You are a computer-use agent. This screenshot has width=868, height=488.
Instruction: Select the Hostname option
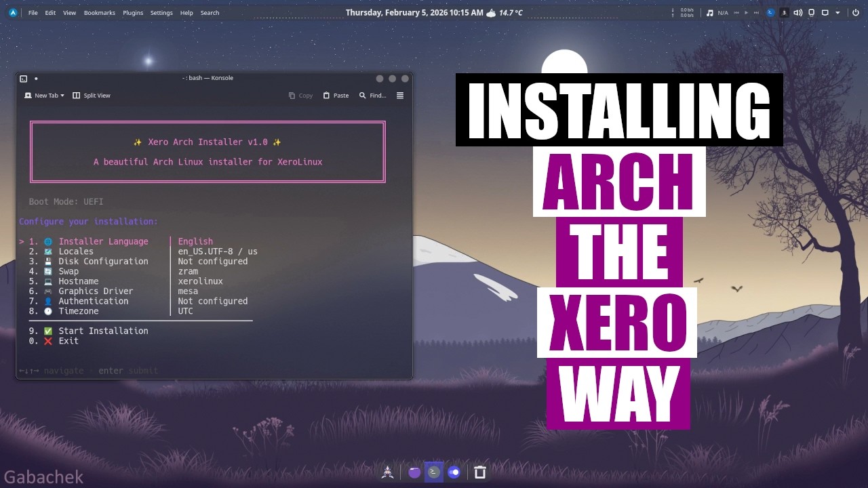[64, 281]
